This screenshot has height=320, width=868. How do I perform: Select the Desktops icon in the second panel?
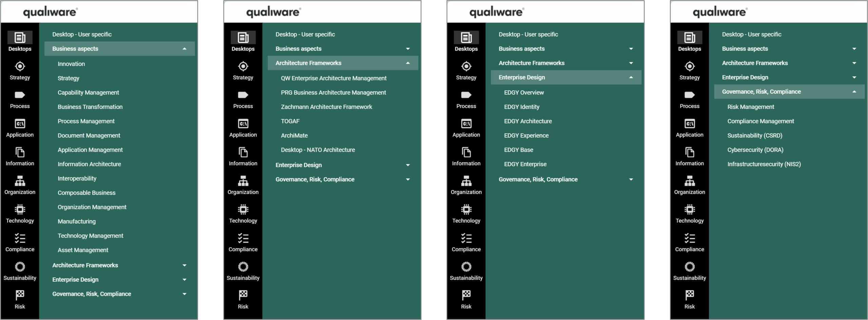243,37
